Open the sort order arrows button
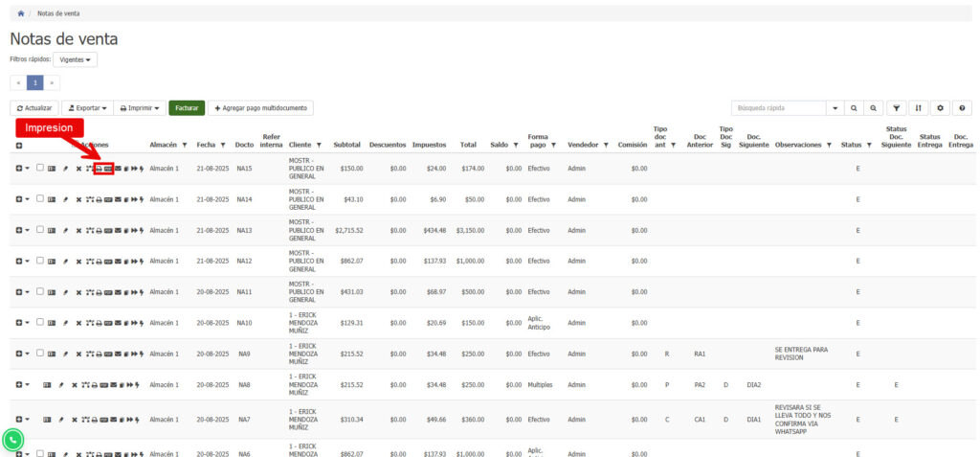 [918, 108]
